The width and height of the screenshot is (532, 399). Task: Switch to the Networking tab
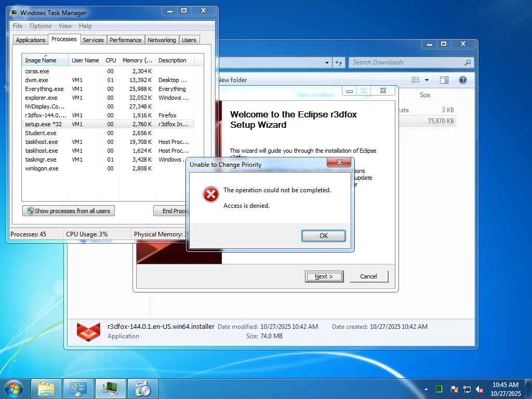(162, 39)
